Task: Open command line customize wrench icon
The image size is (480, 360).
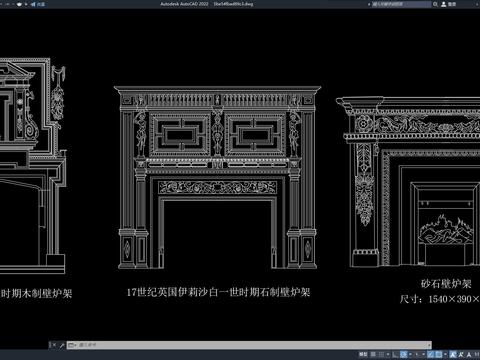Action: (62, 345)
